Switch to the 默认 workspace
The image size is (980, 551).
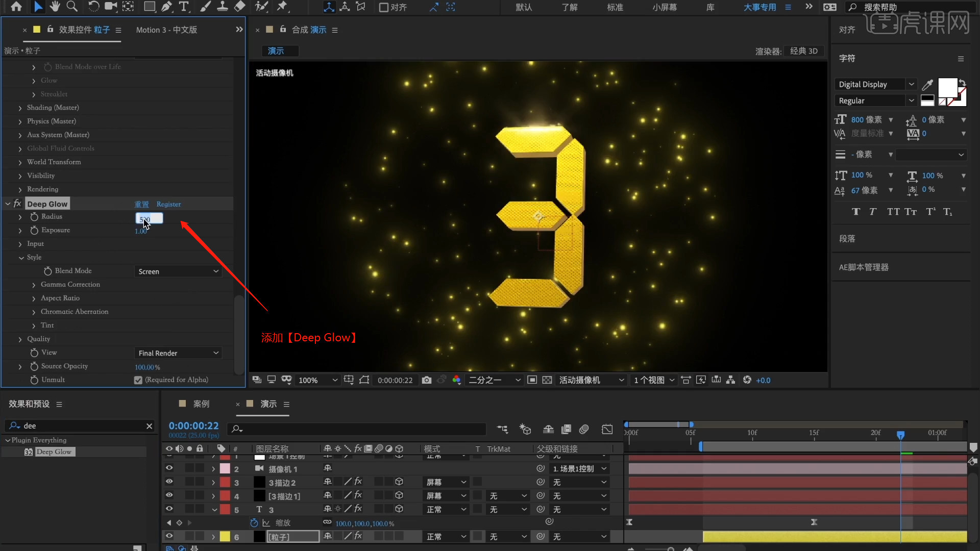point(524,7)
